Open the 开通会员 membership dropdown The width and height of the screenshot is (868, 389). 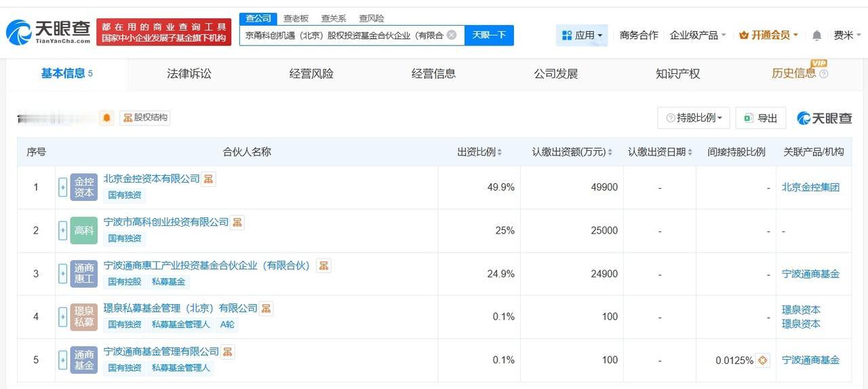pyautogui.click(x=768, y=35)
